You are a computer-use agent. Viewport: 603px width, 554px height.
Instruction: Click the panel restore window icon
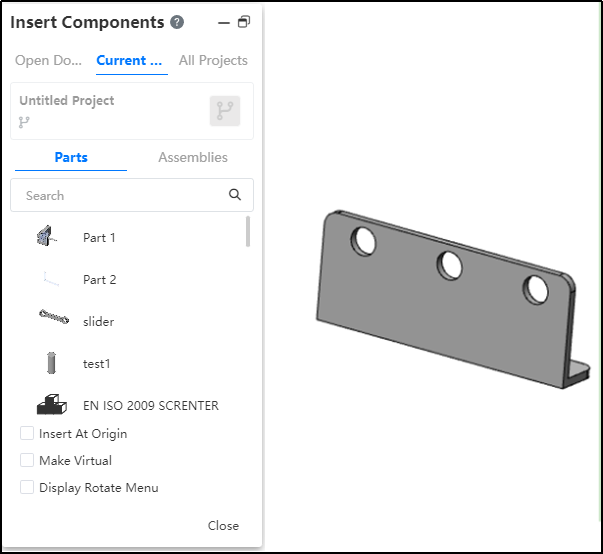click(244, 22)
